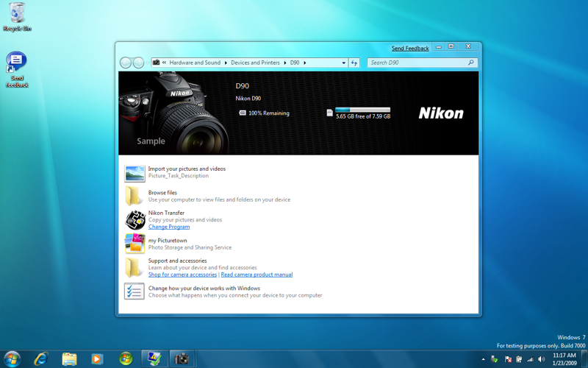Click the Nikon D90 camera picture
The height and width of the screenshot is (368, 588).
[x=174, y=113]
